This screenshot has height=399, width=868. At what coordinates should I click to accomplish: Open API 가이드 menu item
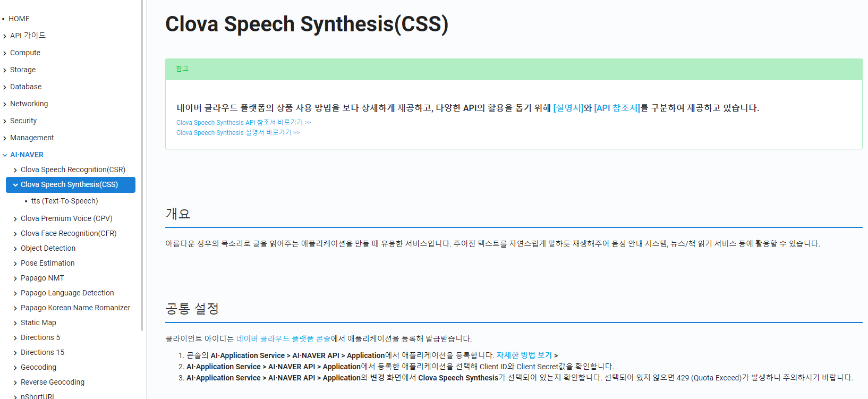28,36
